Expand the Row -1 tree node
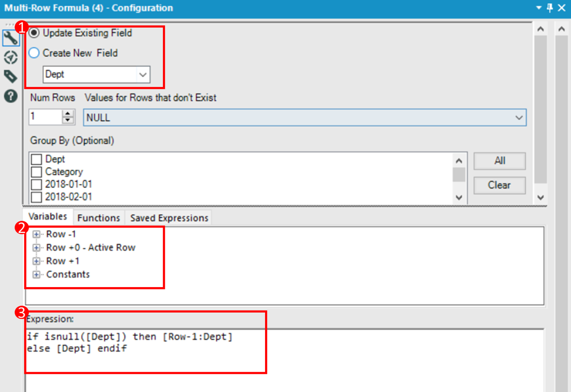 [36, 235]
